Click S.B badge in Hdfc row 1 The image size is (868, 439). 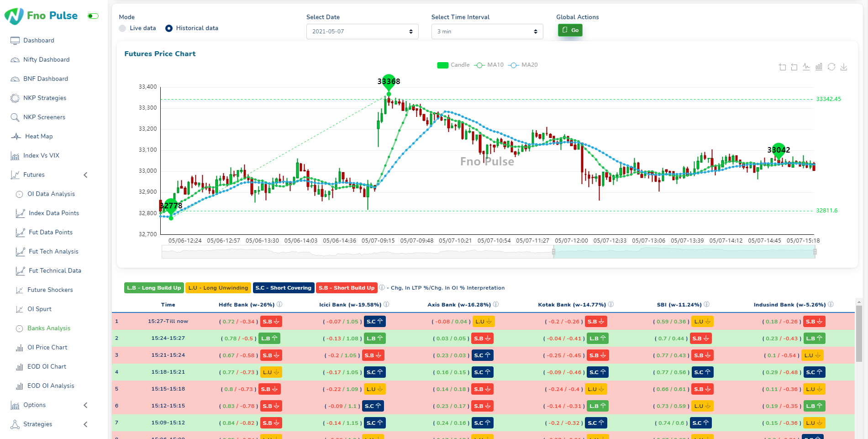[x=271, y=322]
